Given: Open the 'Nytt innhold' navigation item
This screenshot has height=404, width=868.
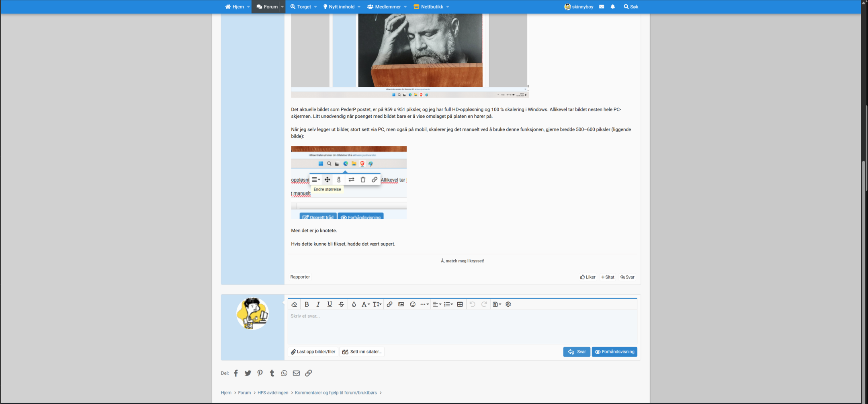Looking at the screenshot, I should click(339, 7).
